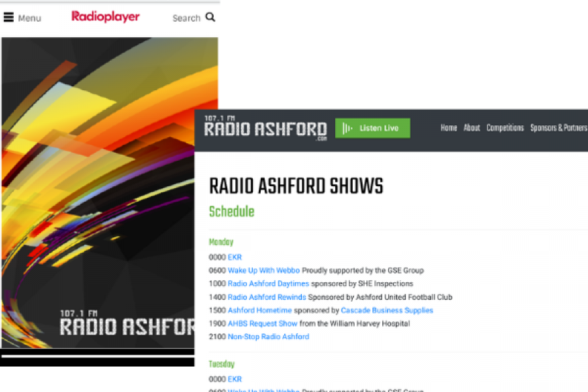Image resolution: width=588 pixels, height=392 pixels.
Task: Click Tuesday's 0000 EKR show link
Action: click(235, 379)
